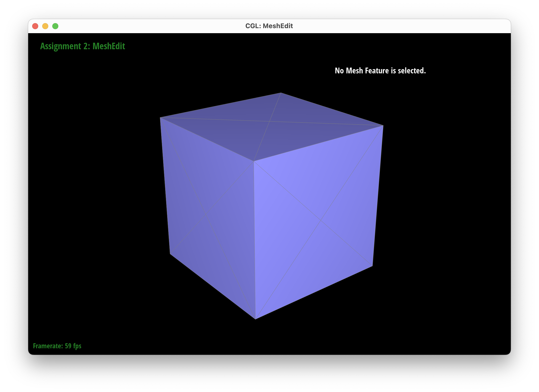Click the yellow minimize window button
The height and width of the screenshot is (392, 539).
pos(45,26)
